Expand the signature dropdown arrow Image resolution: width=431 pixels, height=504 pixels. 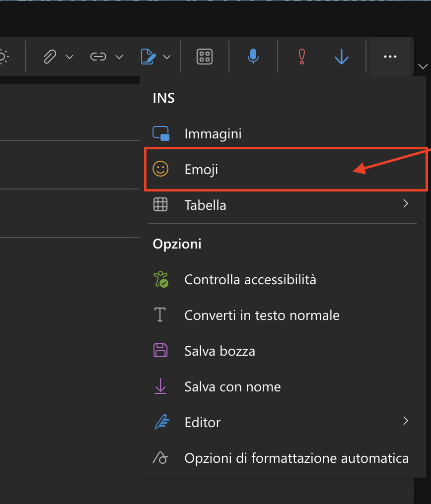coord(167,57)
